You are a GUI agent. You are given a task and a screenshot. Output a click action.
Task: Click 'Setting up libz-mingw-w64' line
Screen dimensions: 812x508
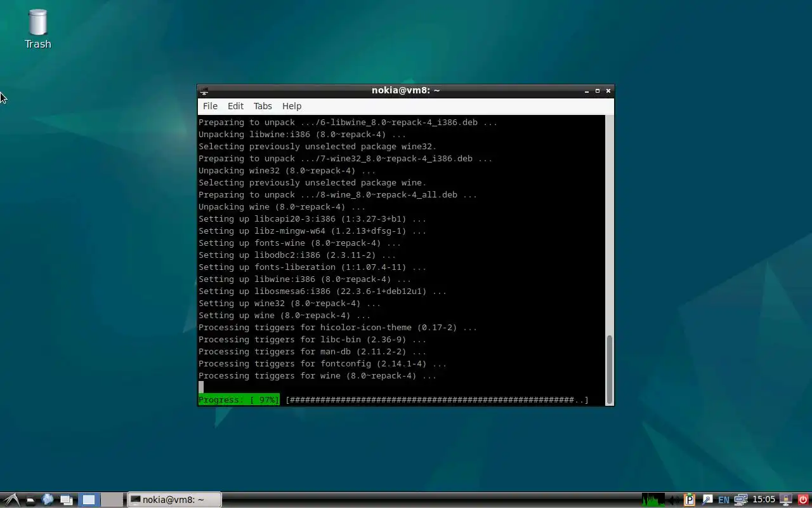[x=313, y=231]
